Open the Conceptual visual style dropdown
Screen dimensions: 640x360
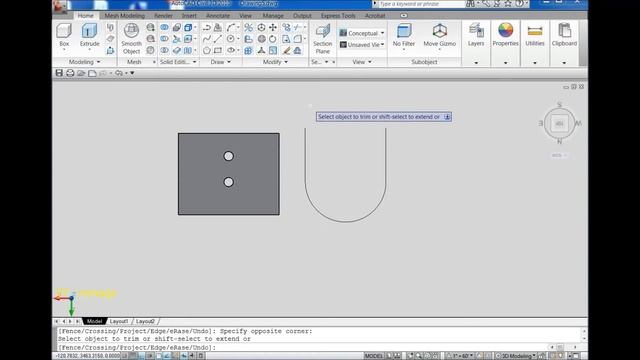tap(362, 33)
